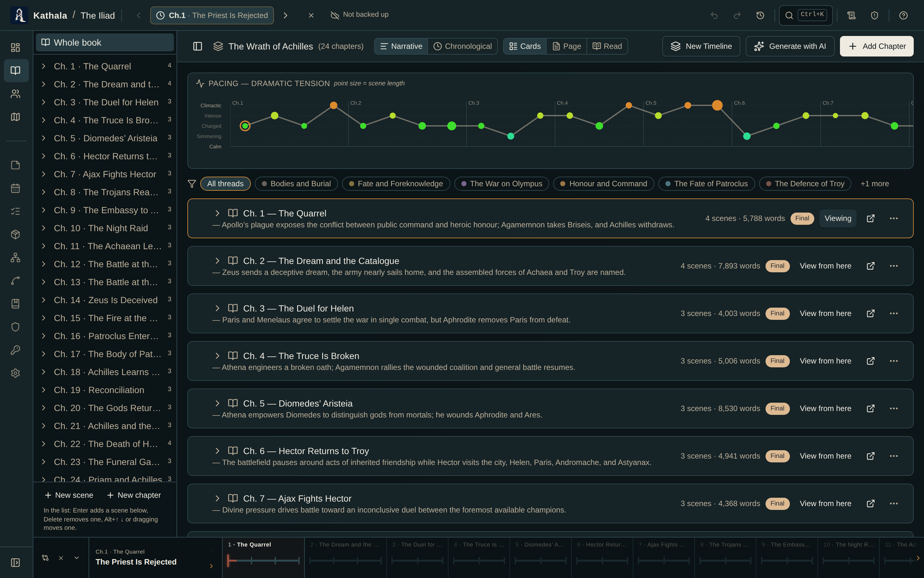The width and height of the screenshot is (924, 578).
Task: Select 3 · The Duel for chapter in bottom strip
Action: pyautogui.click(x=417, y=557)
